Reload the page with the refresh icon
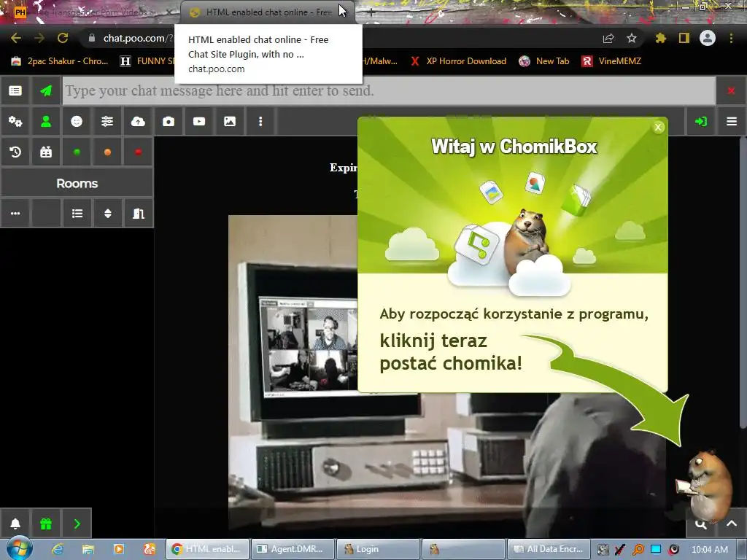This screenshot has height=560, width=747. pos(63,38)
